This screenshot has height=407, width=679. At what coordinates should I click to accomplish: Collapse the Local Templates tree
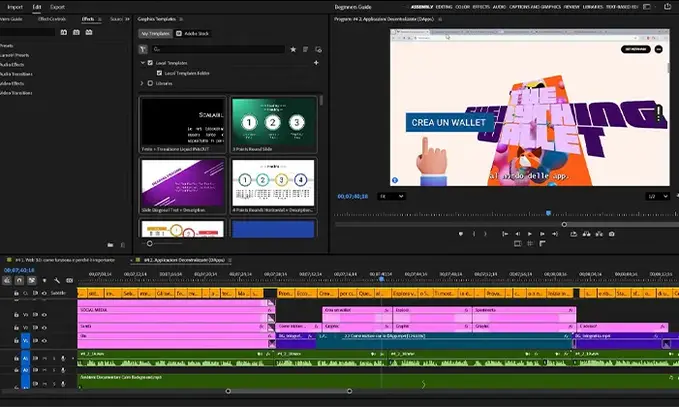pos(142,63)
